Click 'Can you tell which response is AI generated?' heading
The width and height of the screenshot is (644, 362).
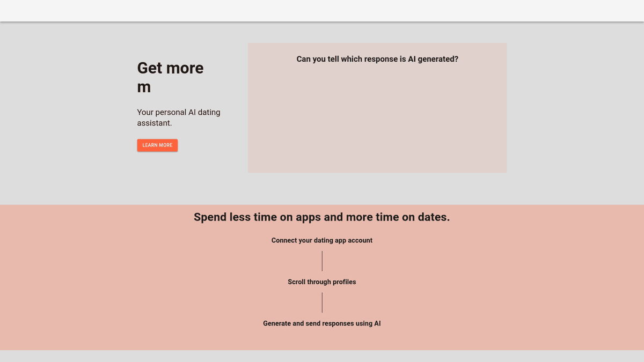point(377,59)
